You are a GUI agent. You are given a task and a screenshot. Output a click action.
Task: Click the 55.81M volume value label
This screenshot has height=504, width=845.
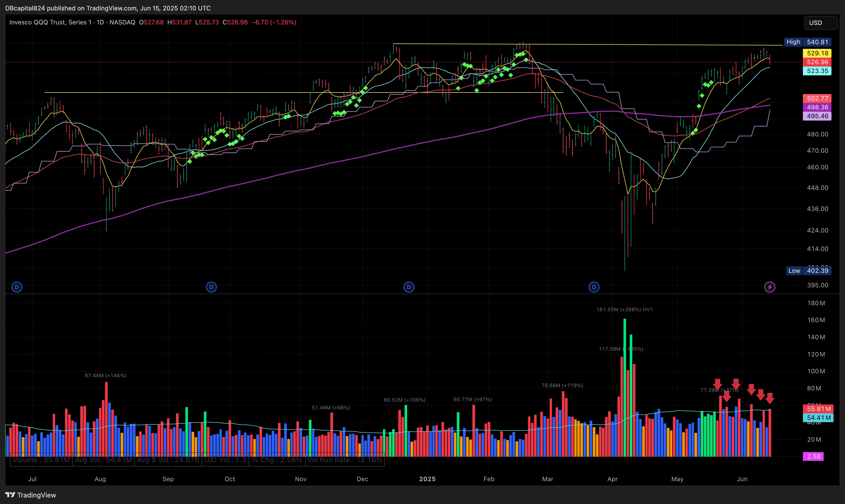[818, 409]
